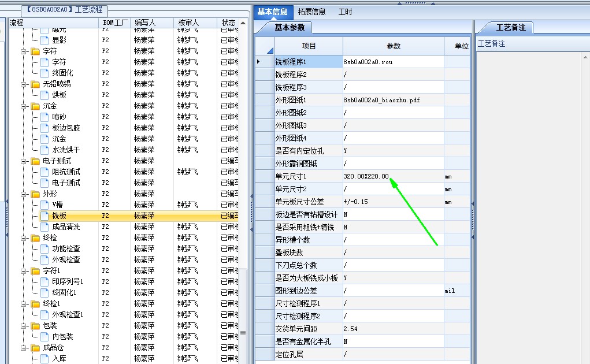Select the 工艺备注 panel tab
This screenshot has width=590, height=364.
511,28
